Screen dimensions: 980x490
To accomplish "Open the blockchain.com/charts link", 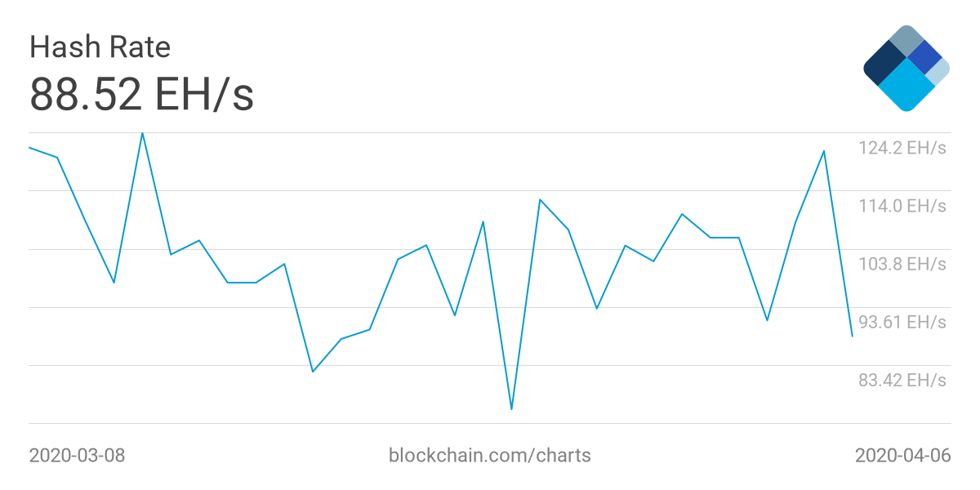I will click(490, 455).
